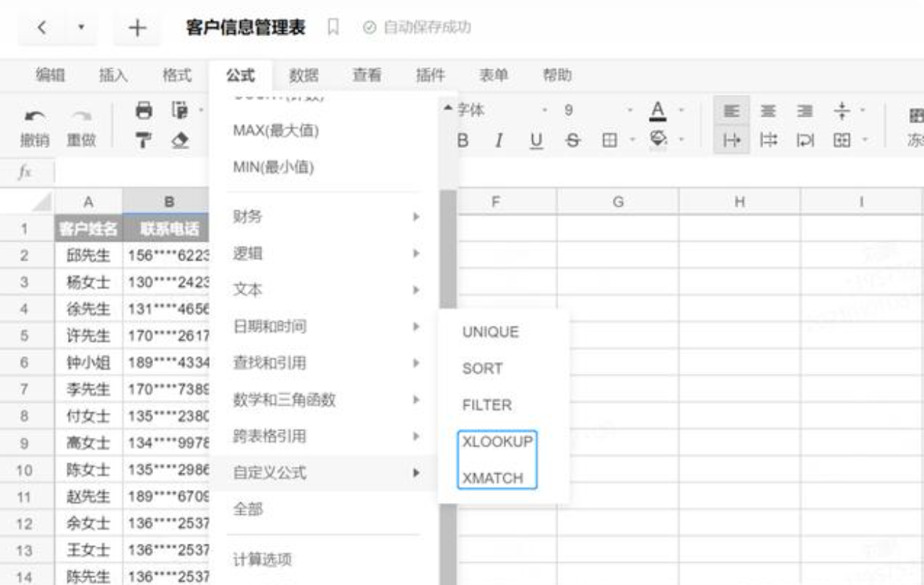Open the 字体 font family dropdown
The width and height of the screenshot is (924, 585).
496,110
